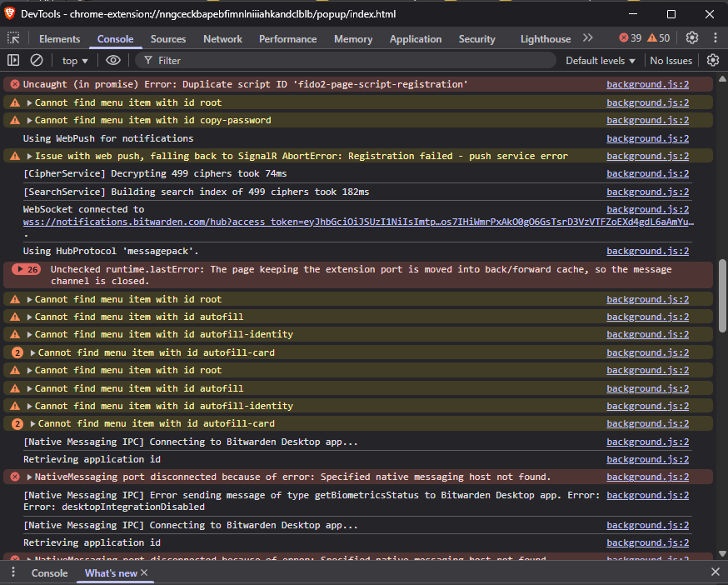The width and height of the screenshot is (728, 585).
Task: Show more DevTools tabs chevron
Action: point(588,38)
